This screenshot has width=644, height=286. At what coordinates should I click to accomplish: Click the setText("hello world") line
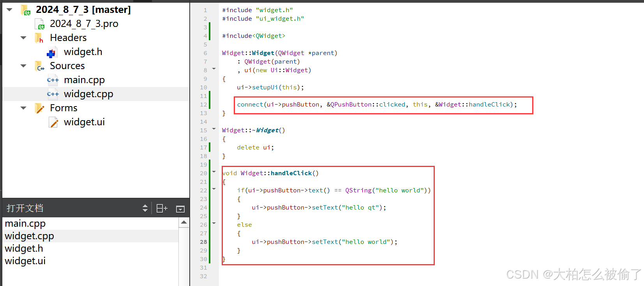coord(325,242)
